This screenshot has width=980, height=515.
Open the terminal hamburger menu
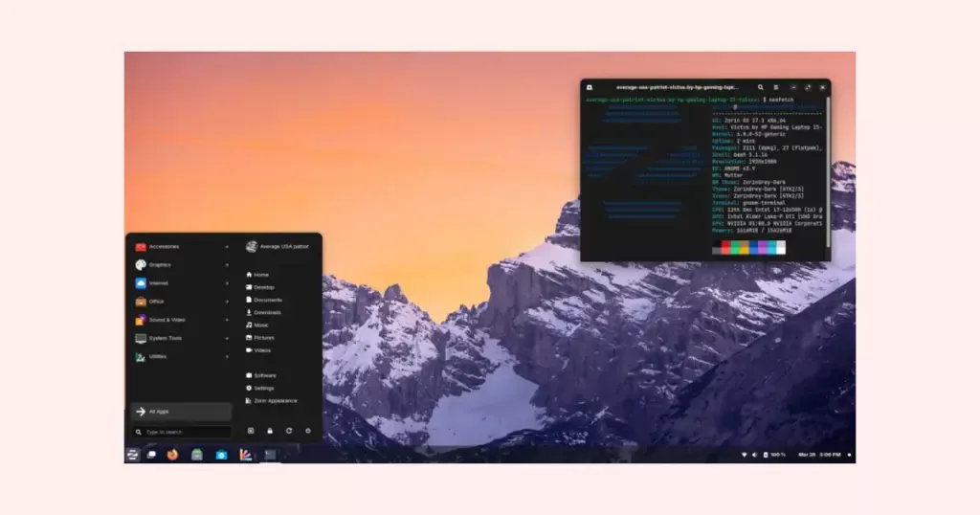[776, 87]
